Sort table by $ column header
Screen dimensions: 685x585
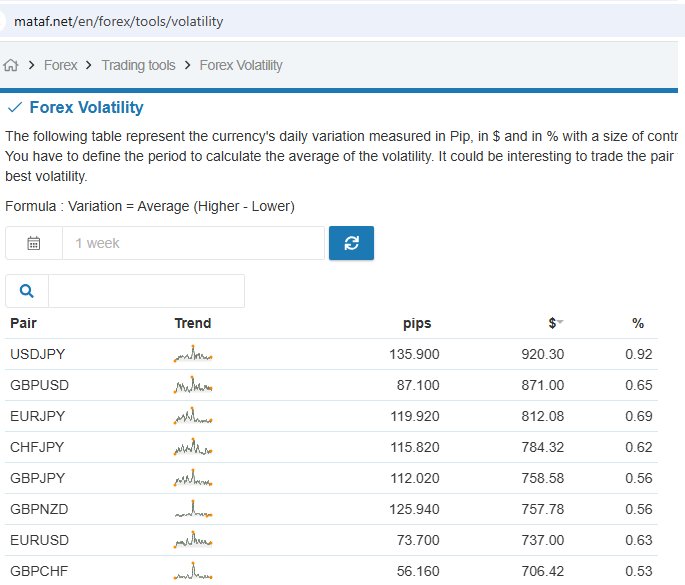pyautogui.click(x=552, y=323)
